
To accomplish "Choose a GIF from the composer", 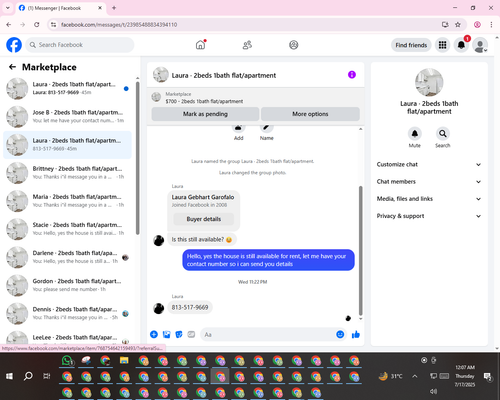I will (x=191, y=334).
